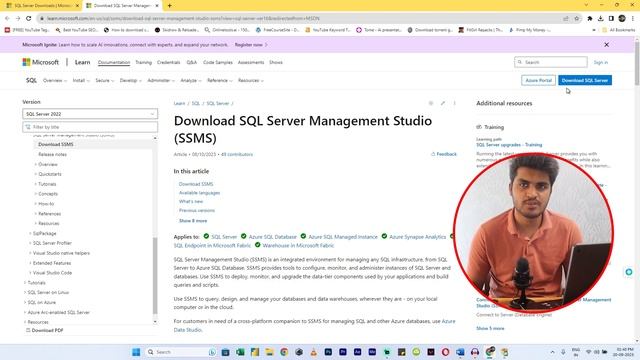This screenshot has height=360, width=640.
Task: Open Azure SQL Database applies-to link
Action: coord(273,237)
